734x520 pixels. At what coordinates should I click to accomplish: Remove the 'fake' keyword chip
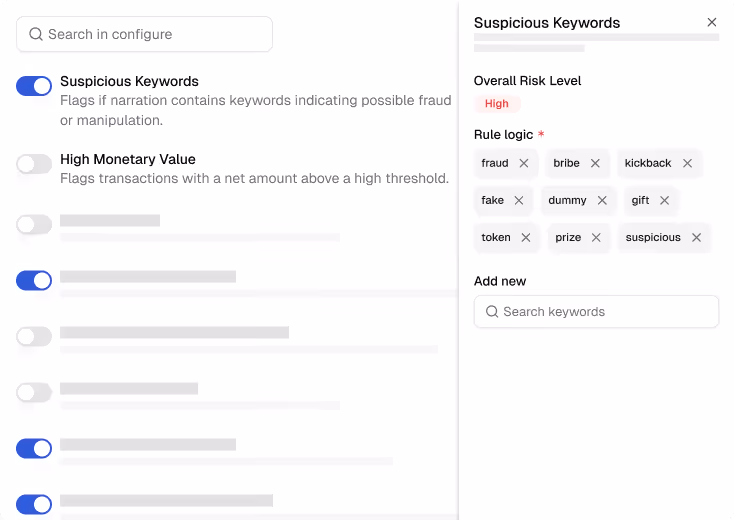coord(519,200)
